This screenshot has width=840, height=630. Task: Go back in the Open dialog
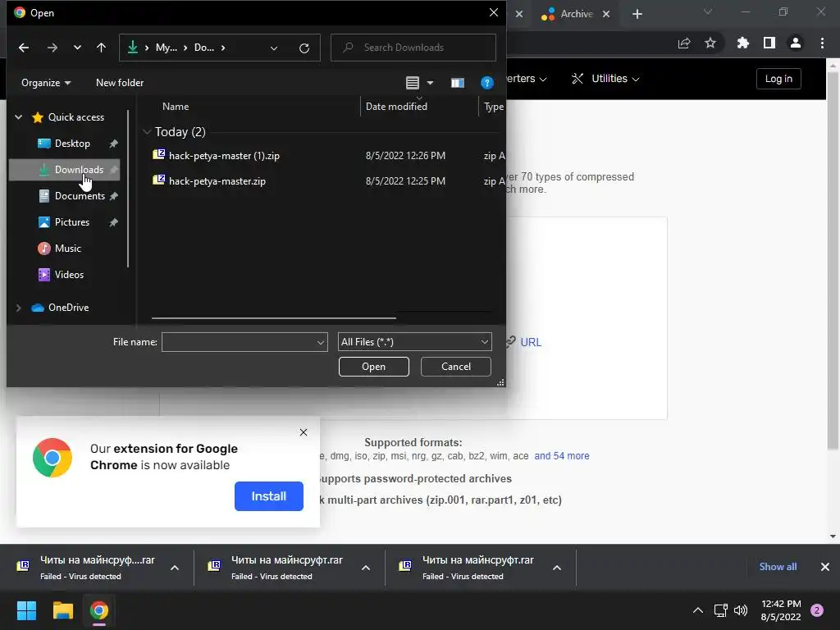click(x=24, y=48)
